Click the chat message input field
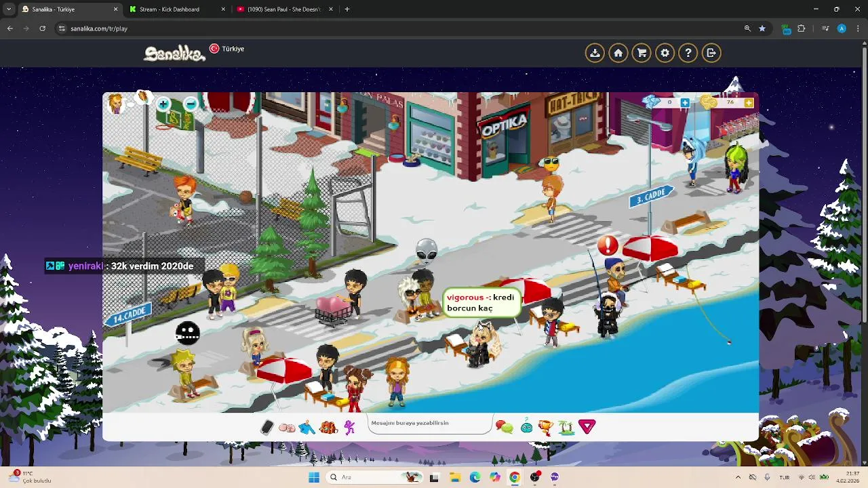The image size is (868, 488). 430,424
